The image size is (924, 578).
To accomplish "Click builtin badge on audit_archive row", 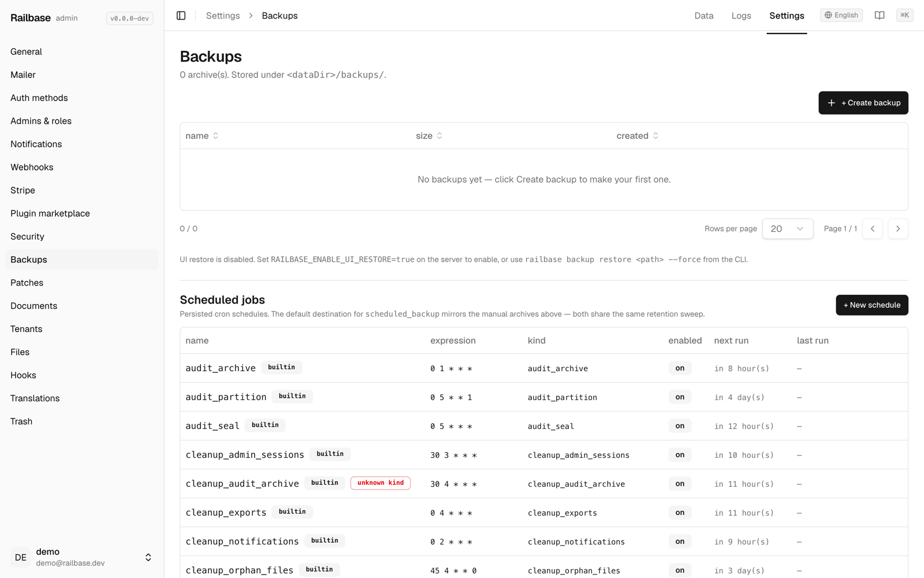I will coord(281,368).
